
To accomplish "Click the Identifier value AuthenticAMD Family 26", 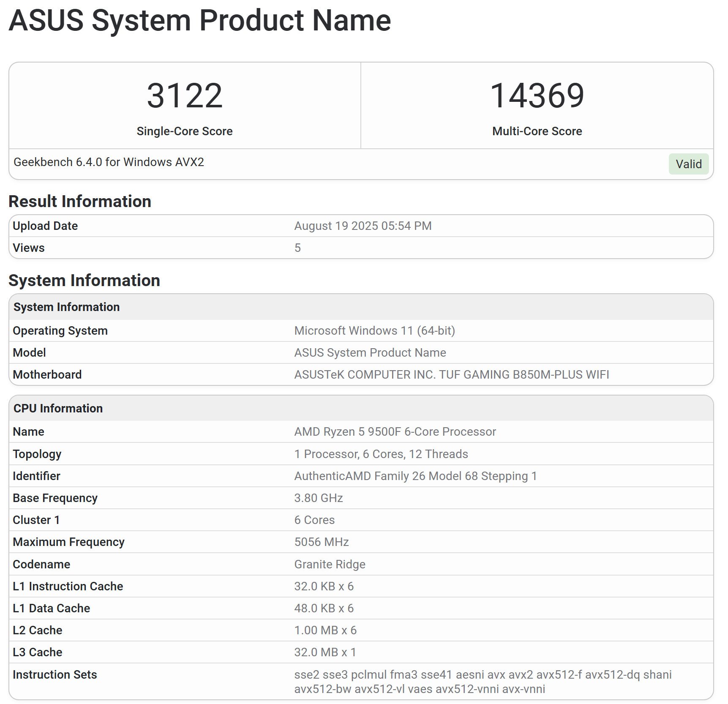I will tap(415, 475).
